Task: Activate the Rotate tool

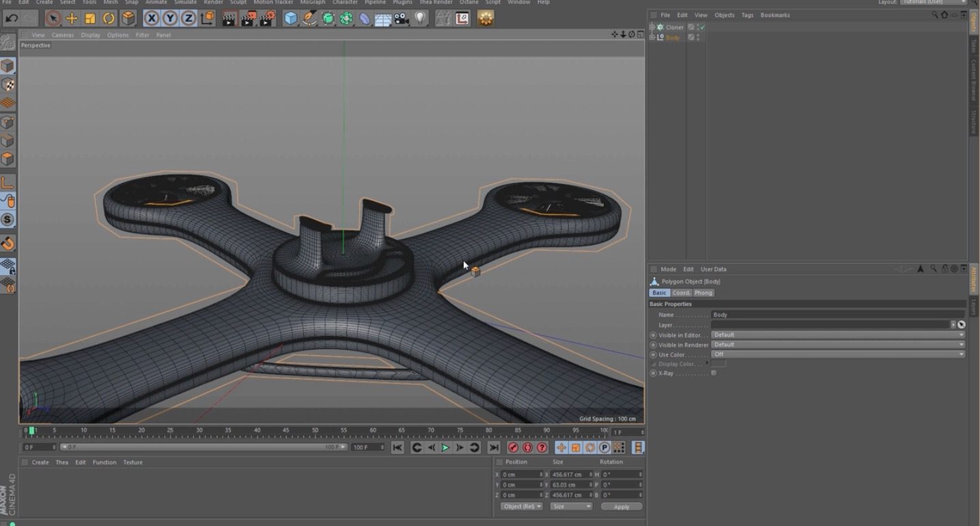Action: click(x=109, y=18)
